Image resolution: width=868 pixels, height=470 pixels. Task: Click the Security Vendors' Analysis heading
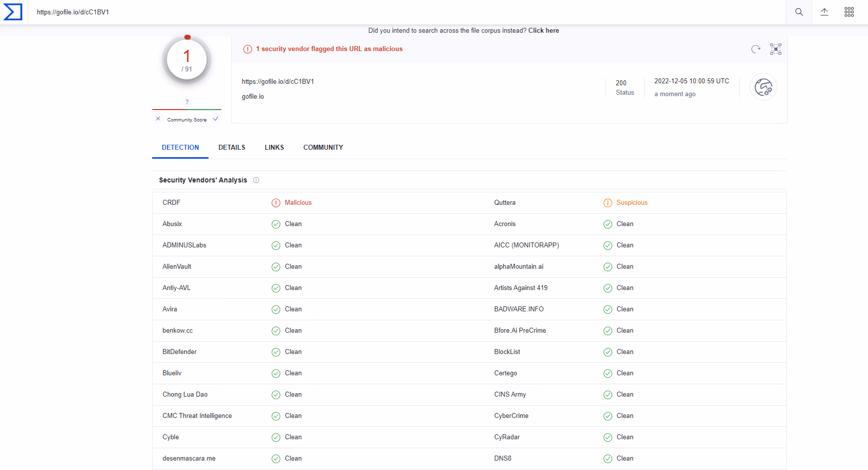pyautogui.click(x=203, y=180)
